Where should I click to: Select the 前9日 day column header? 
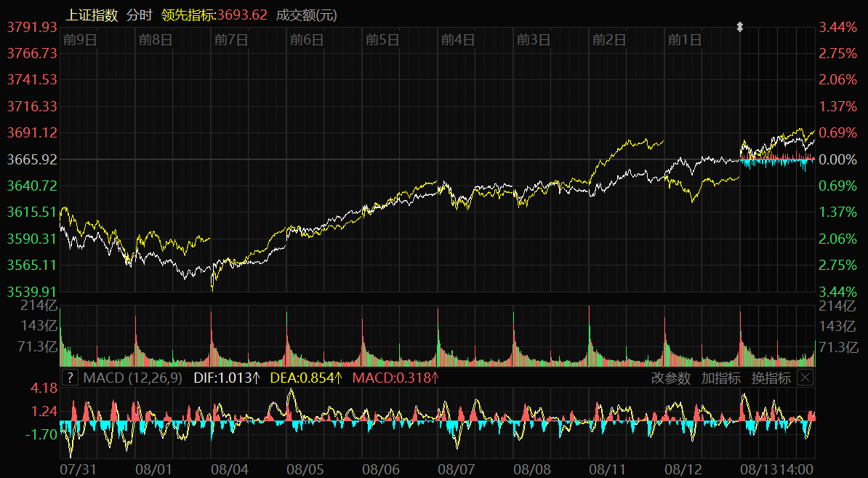[x=80, y=40]
